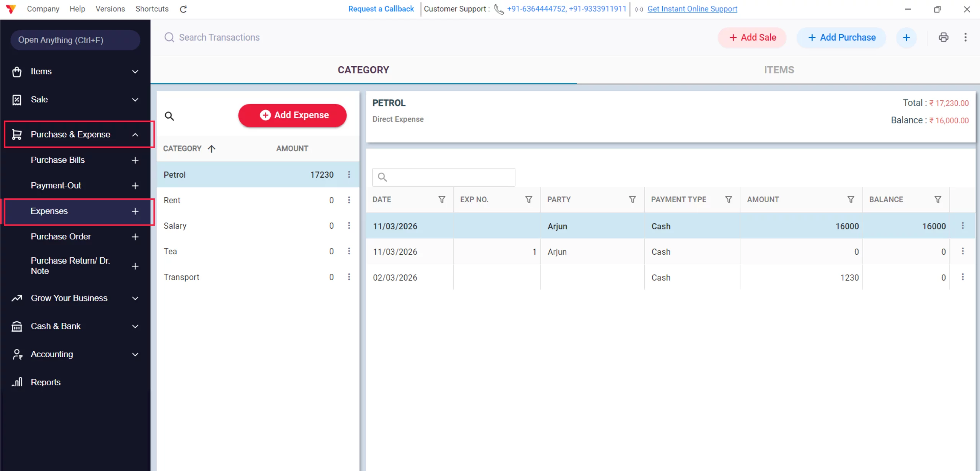
Task: Click the plus icon next to Purchase Bills
Action: point(135,160)
